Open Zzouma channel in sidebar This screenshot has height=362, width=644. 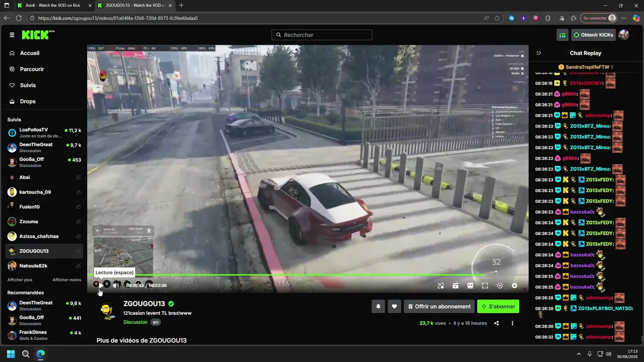[x=44, y=222]
